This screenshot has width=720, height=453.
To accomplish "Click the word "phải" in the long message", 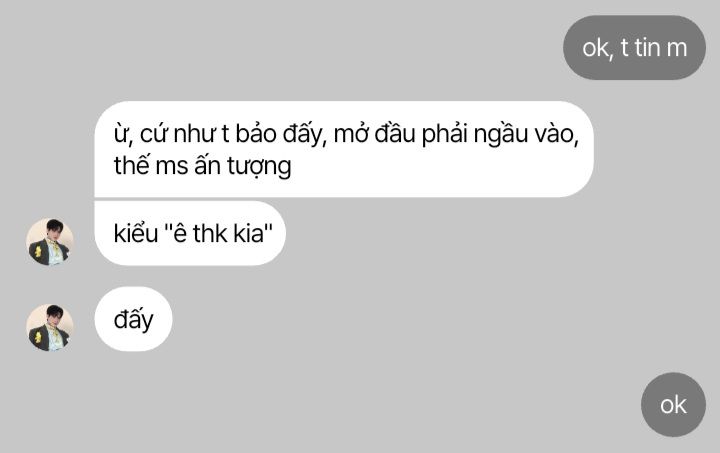I will [x=444, y=134].
